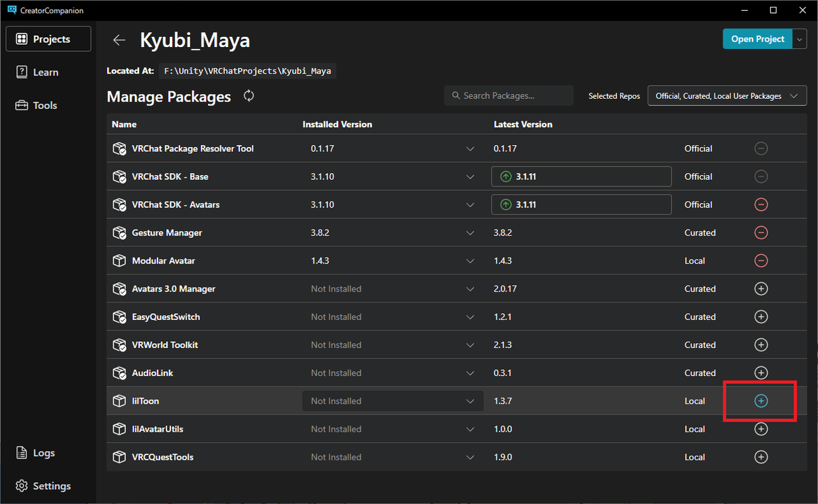Image resolution: width=818 pixels, height=504 pixels.
Task: Click the lilToon package box icon
Action: click(x=119, y=401)
